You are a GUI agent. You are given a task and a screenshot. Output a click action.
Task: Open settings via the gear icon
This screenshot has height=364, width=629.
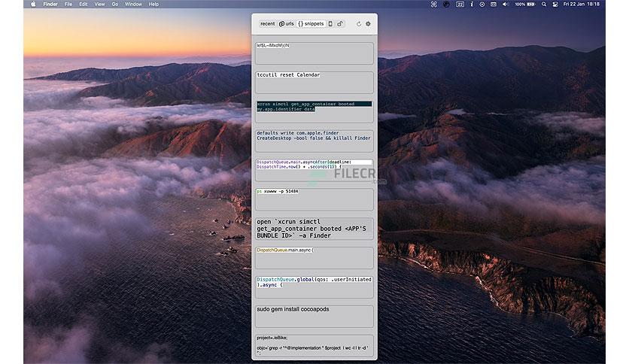[x=368, y=24]
